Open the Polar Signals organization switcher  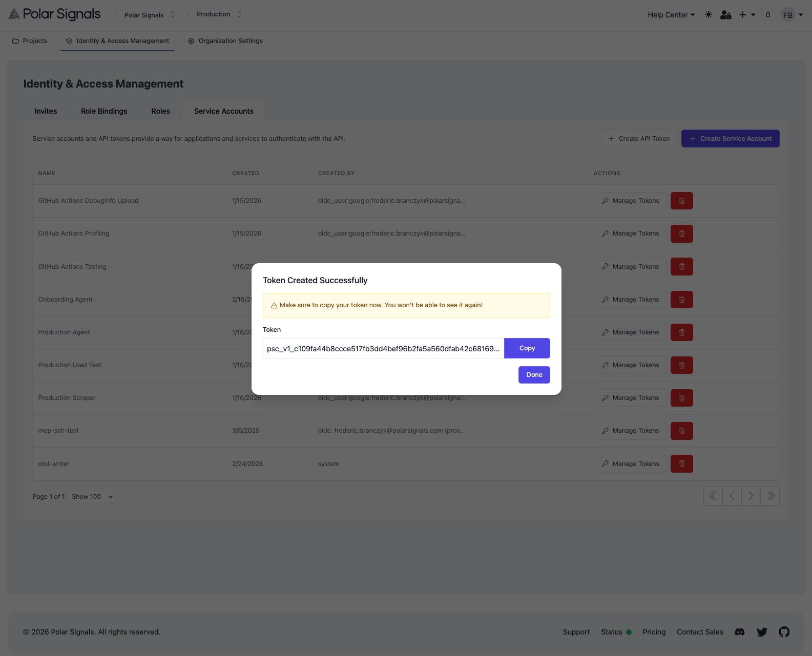150,15
